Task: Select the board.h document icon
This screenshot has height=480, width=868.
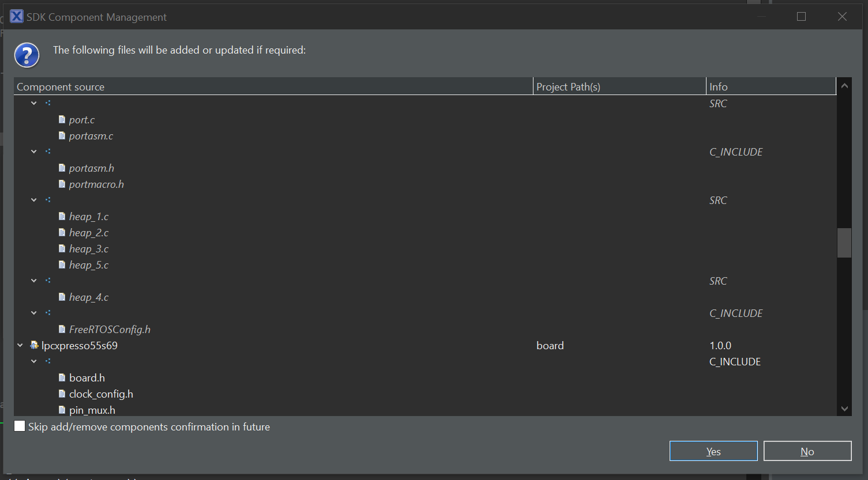Action: click(x=62, y=377)
